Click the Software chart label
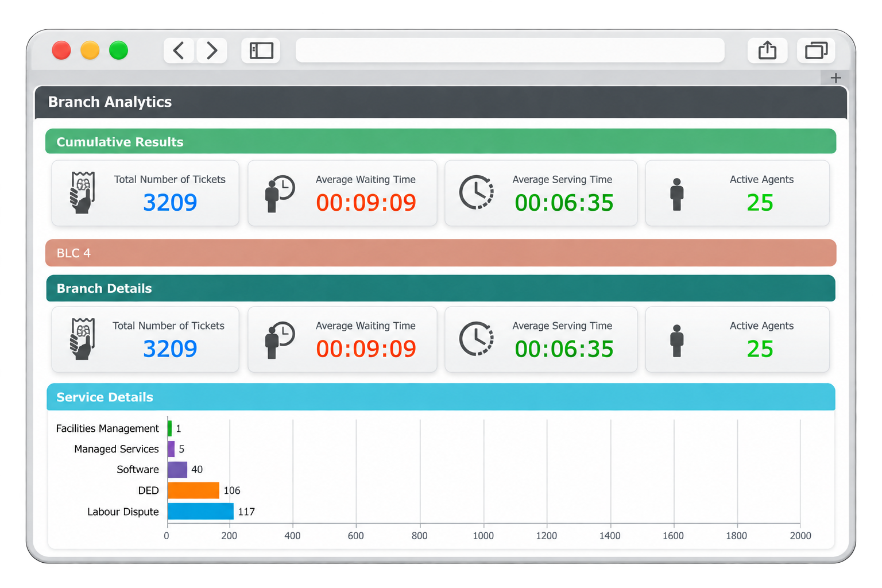This screenshot has height=588, width=882. (x=138, y=470)
